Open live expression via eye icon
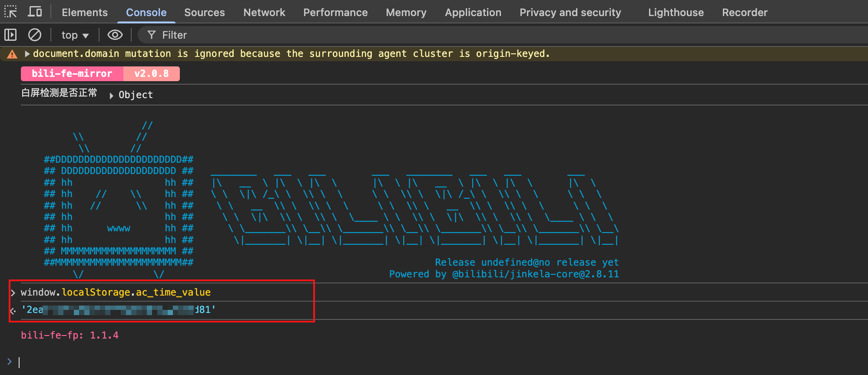This screenshot has height=375, width=868. (x=115, y=35)
